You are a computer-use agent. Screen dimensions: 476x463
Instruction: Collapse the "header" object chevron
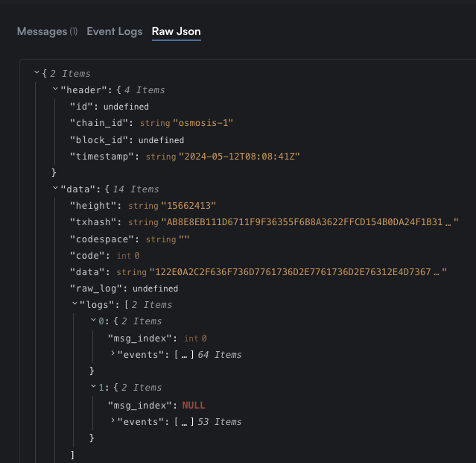tap(55, 89)
